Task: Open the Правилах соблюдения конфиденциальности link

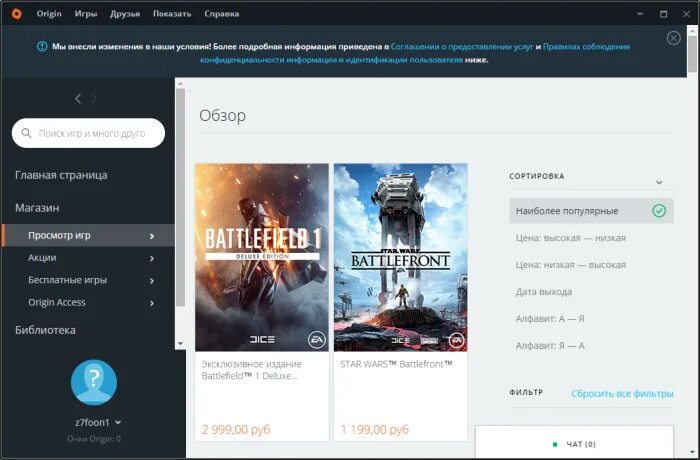Action: [415, 53]
